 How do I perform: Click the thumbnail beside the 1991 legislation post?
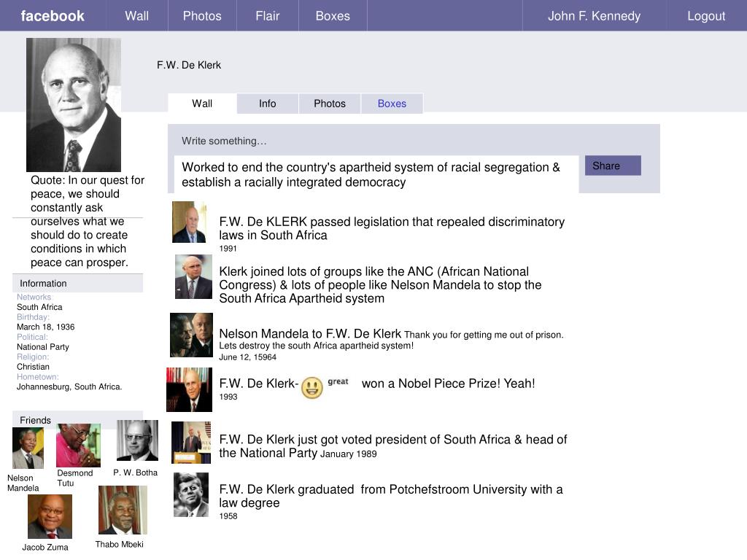tap(189, 222)
